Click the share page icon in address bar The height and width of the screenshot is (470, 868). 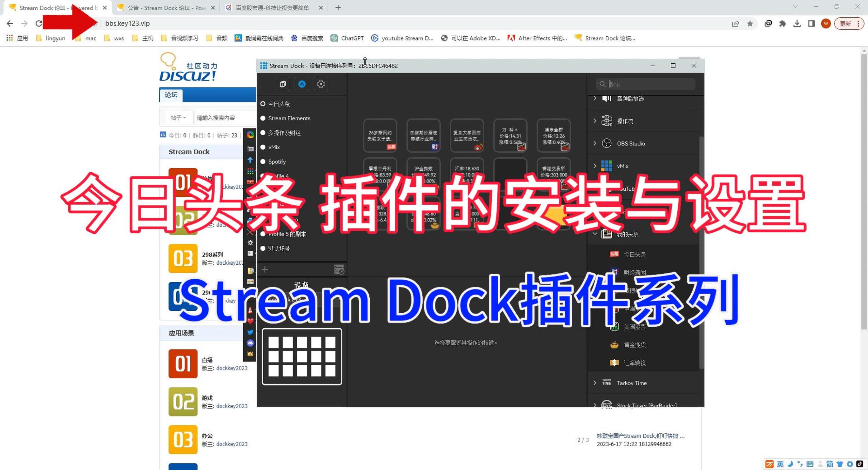pyautogui.click(x=735, y=23)
